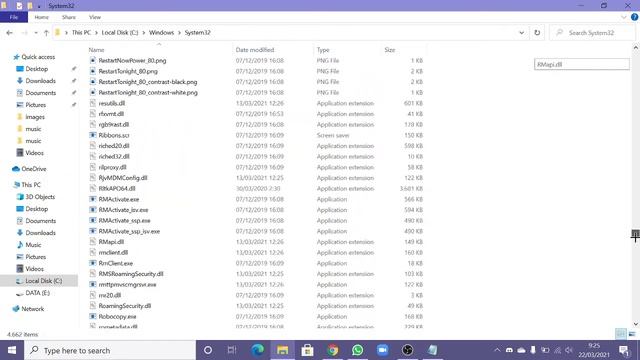Open the File menu

coord(14,17)
